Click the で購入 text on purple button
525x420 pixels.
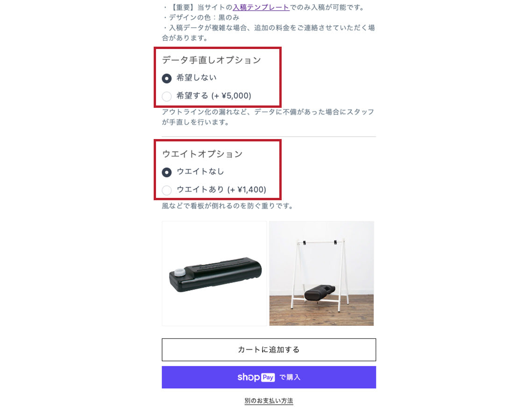[290, 377]
